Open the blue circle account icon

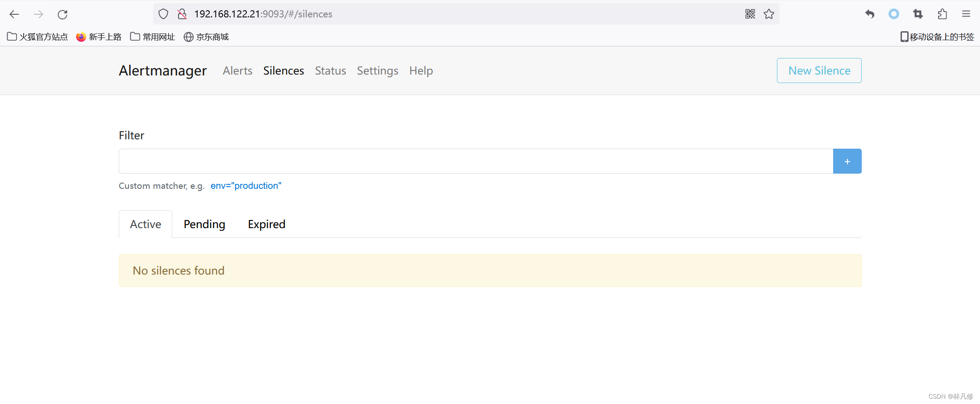(894, 14)
